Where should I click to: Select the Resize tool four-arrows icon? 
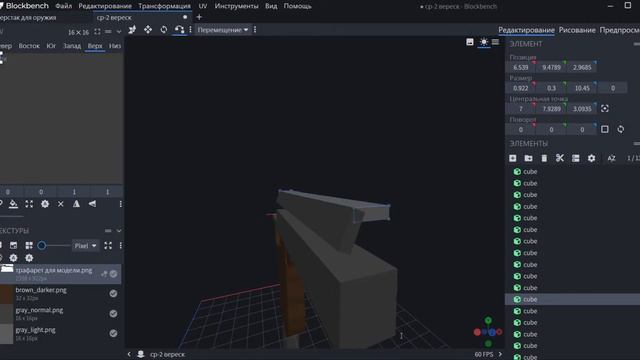tap(148, 29)
